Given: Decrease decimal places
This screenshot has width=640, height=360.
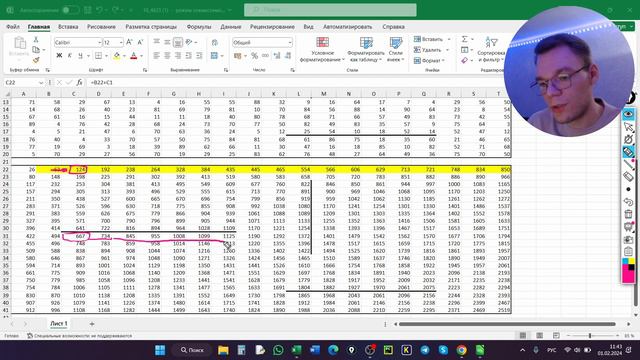Looking at the screenshot, I should [288, 56].
